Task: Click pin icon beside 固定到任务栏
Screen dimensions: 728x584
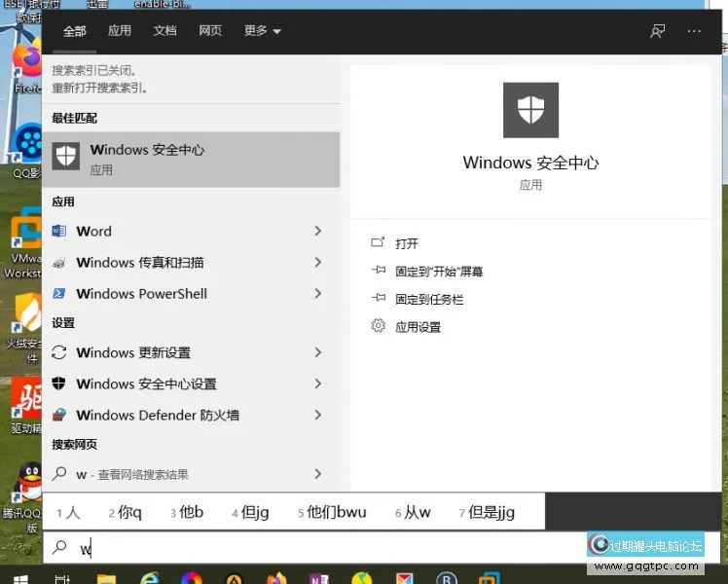Action: point(379,298)
